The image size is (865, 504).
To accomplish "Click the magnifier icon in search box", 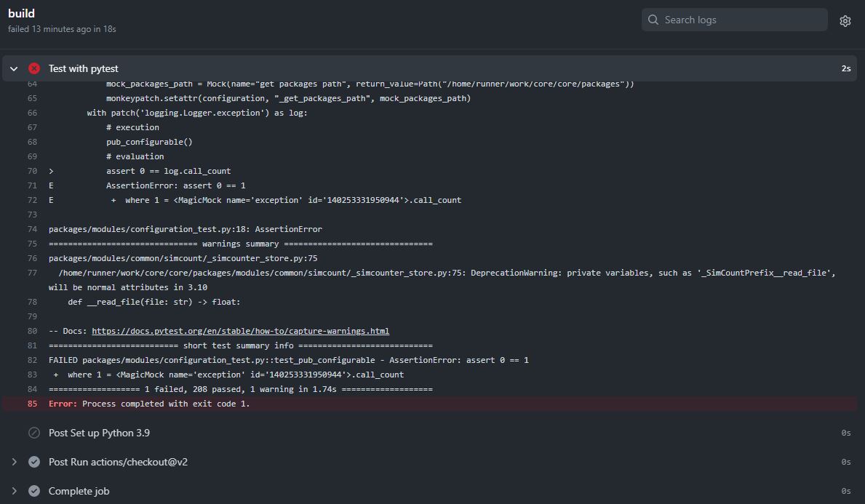I will coord(653,20).
